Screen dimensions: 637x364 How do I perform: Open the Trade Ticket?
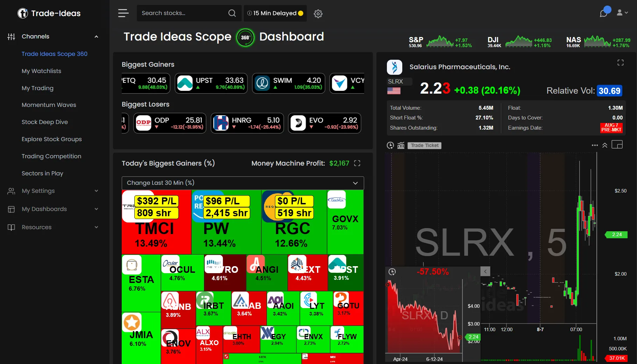pos(424,145)
